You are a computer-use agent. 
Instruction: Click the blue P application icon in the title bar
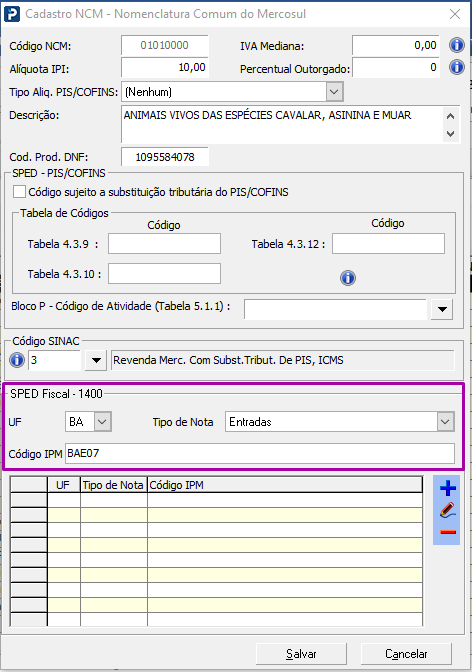(12, 14)
